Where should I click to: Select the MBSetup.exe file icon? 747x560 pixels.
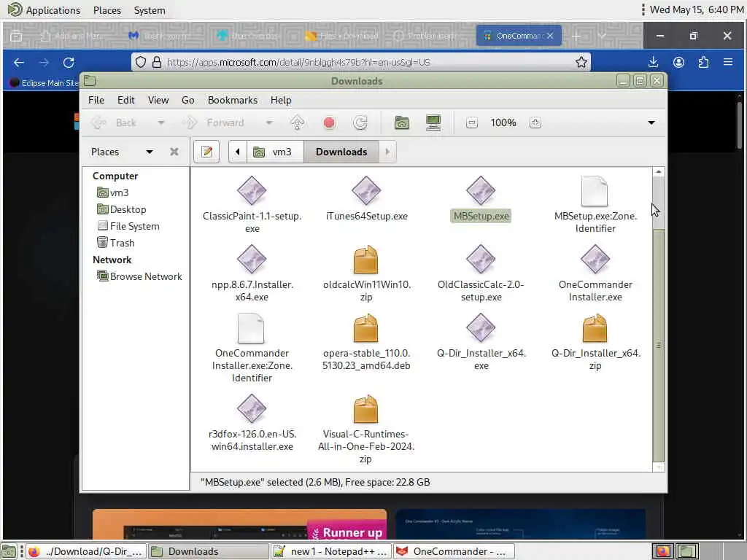[x=481, y=191]
